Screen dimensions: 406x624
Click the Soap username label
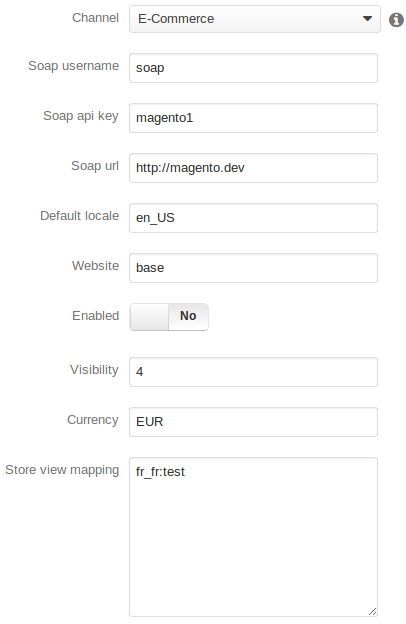pos(73,66)
